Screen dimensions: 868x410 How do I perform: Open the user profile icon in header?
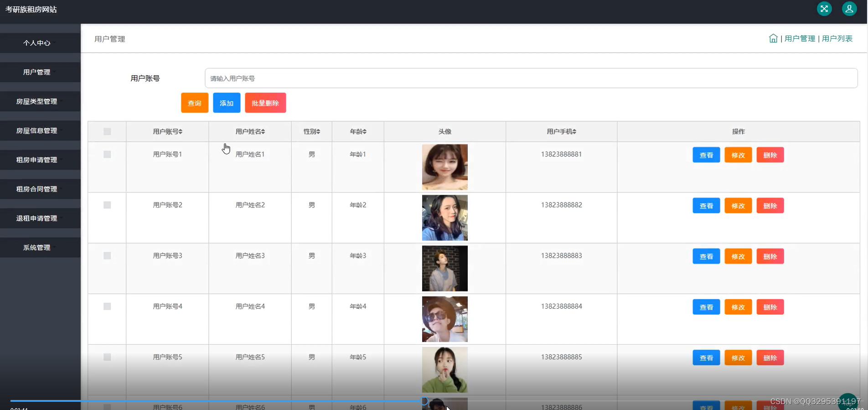[849, 9]
